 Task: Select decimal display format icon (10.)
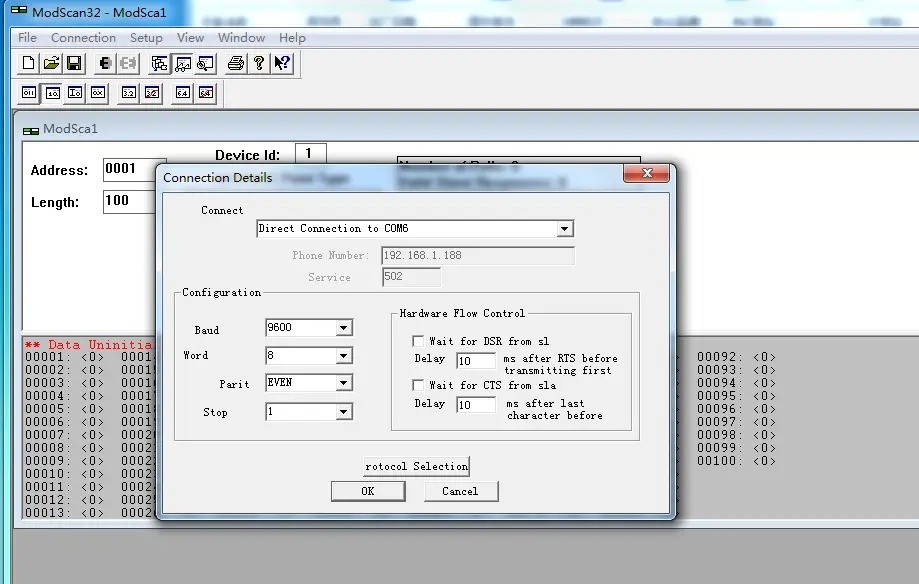pyautogui.click(x=53, y=93)
